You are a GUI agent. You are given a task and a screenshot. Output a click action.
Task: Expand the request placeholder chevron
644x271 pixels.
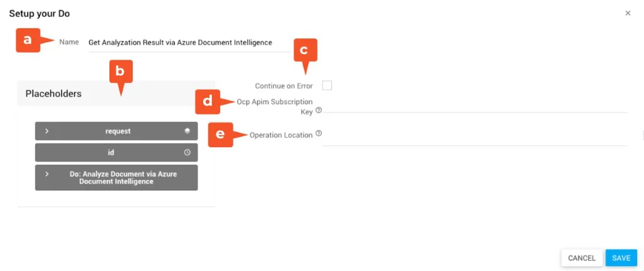(47, 131)
